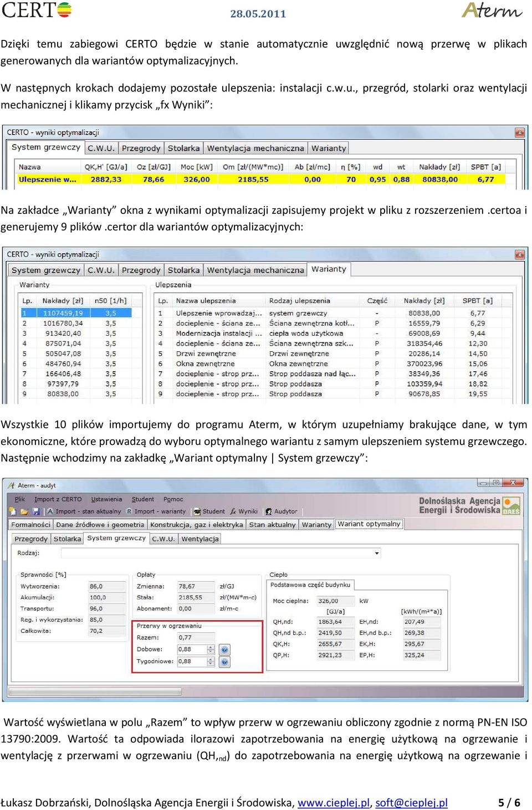This screenshot has width=532, height=810.
Task: Click the CERTO logo in page header
Action: [x=37, y=10]
